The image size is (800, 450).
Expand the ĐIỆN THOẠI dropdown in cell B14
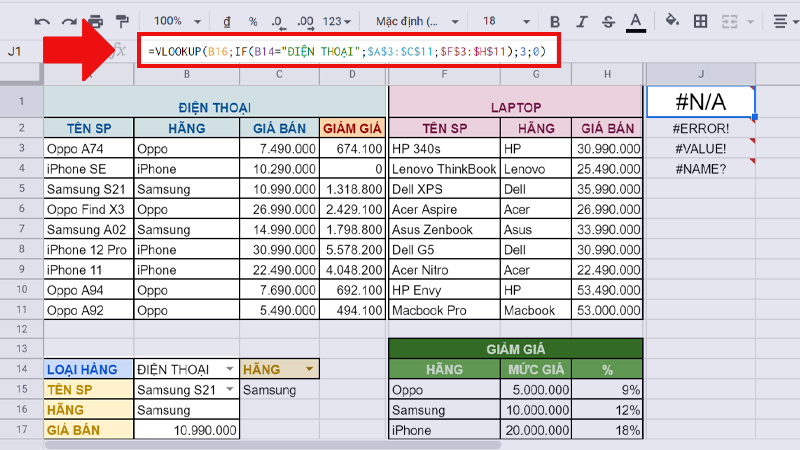[x=230, y=370]
